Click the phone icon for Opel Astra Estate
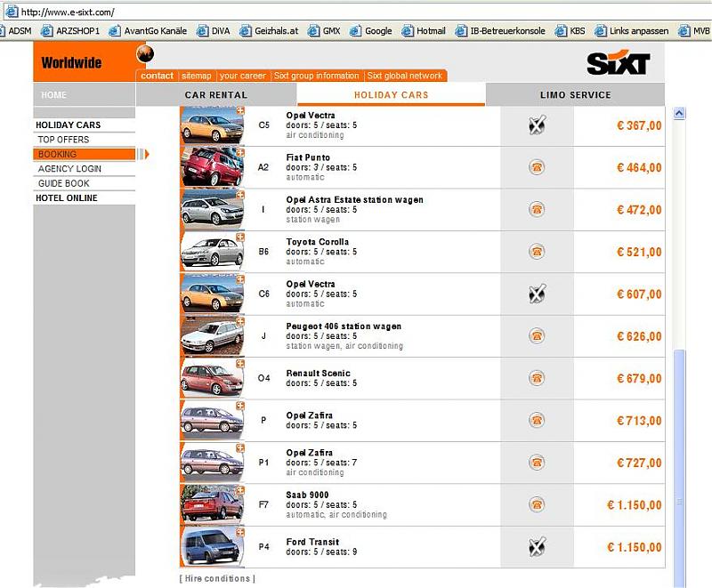The height and width of the screenshot is (588, 712). click(537, 210)
